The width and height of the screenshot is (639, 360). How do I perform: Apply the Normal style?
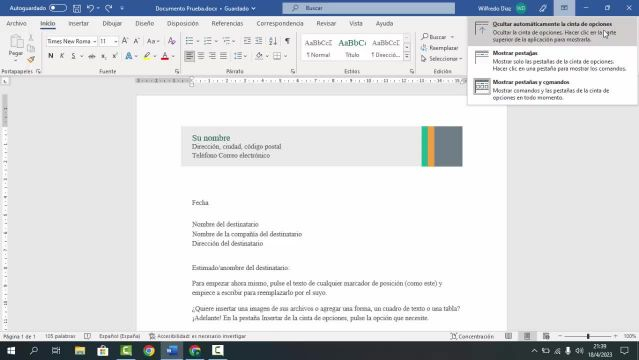(x=318, y=47)
